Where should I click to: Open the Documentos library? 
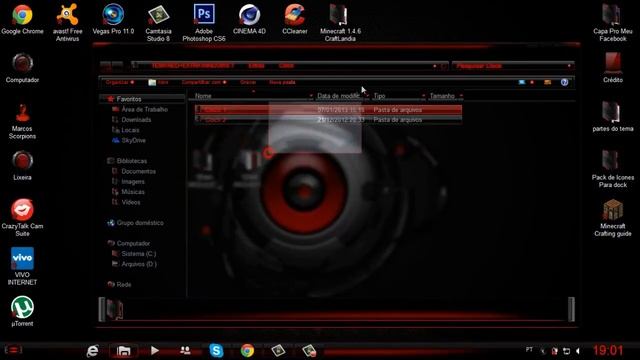(x=134, y=171)
